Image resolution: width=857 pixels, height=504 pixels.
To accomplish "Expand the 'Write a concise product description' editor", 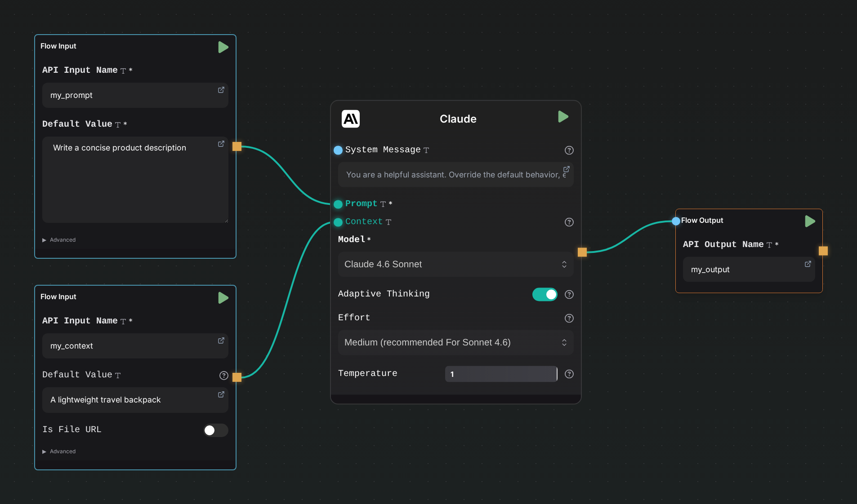I will pos(221,144).
